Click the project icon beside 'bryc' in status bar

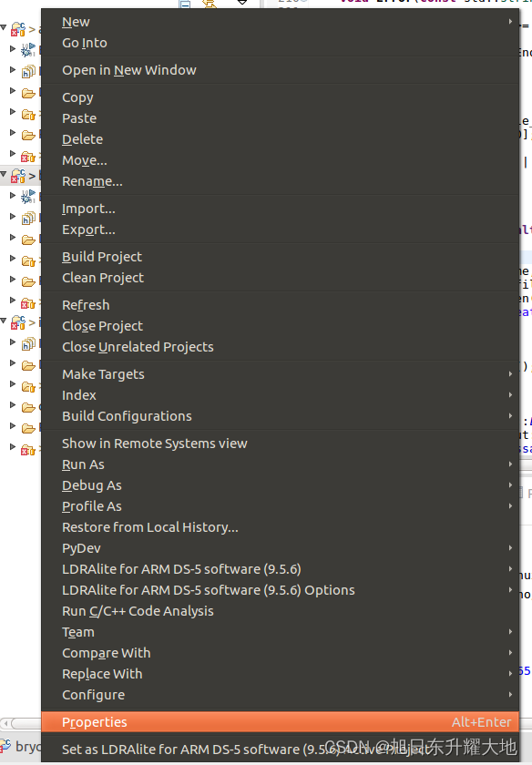click(5, 745)
